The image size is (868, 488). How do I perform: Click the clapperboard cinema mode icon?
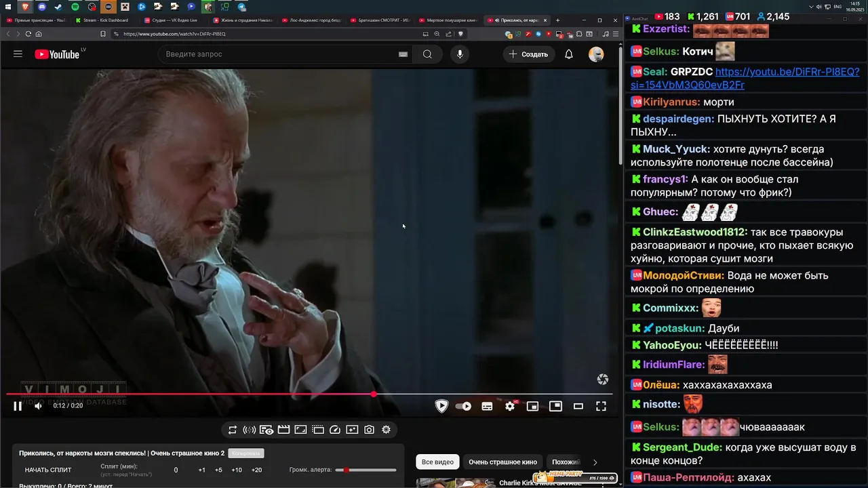[x=283, y=430]
